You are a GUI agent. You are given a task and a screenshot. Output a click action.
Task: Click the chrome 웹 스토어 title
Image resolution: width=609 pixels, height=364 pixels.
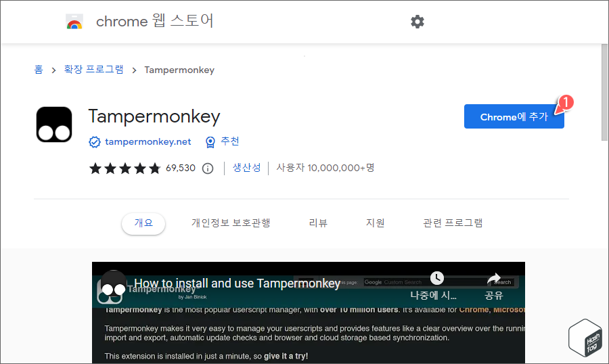click(x=154, y=21)
